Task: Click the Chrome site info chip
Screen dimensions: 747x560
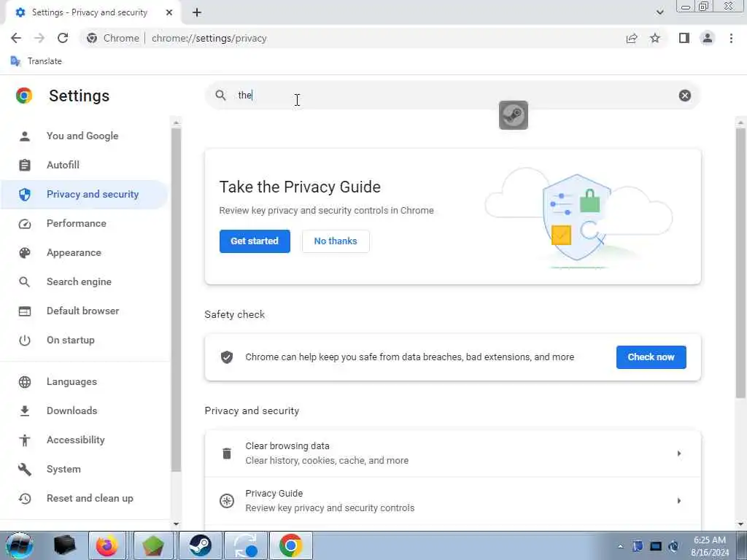Action: (x=113, y=38)
